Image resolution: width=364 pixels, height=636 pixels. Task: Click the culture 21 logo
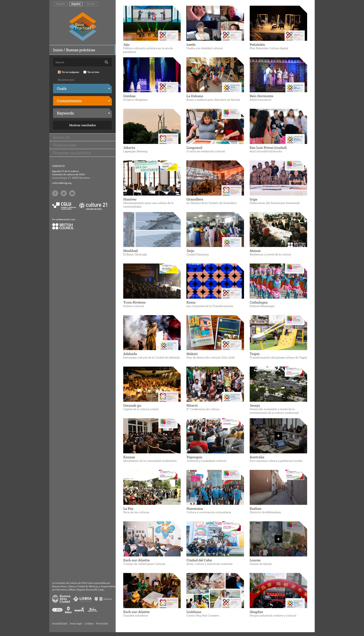[93, 205]
